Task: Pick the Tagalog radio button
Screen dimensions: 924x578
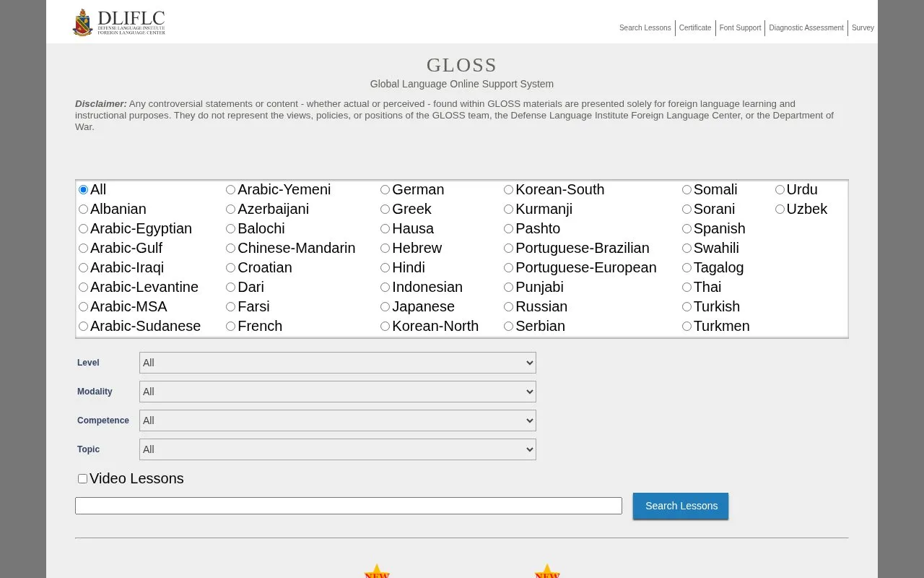Action: coord(687,268)
